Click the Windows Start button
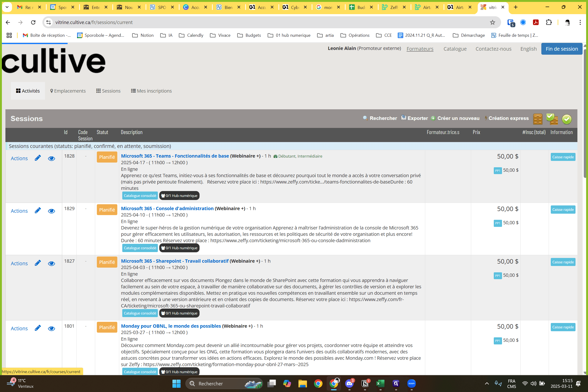 tap(176, 383)
